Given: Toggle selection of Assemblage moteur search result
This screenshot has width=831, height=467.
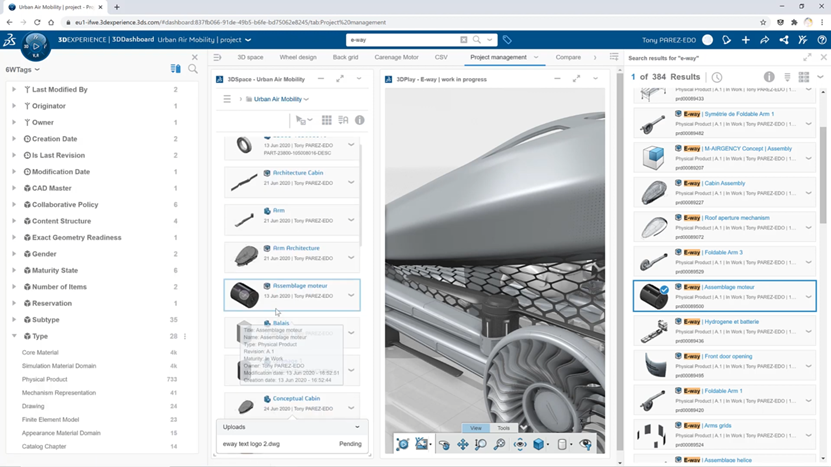Looking at the screenshot, I should tap(664, 289).
